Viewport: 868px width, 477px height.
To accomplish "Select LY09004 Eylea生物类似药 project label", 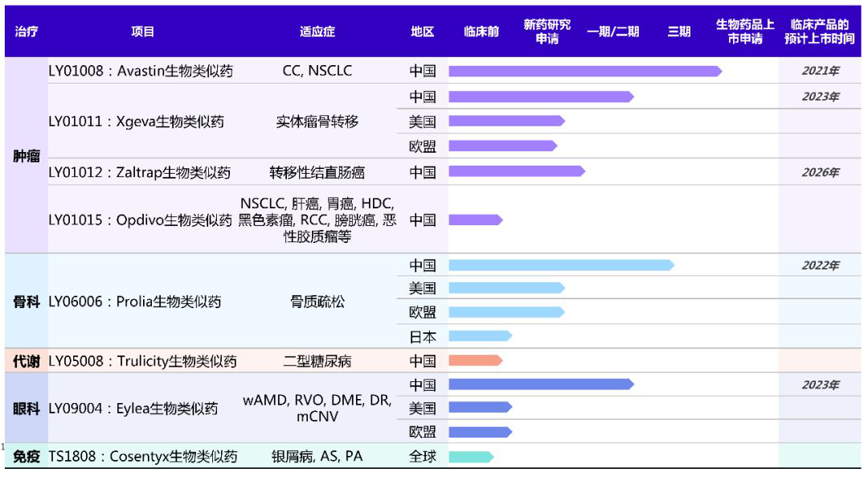I will pyautogui.click(x=133, y=409).
